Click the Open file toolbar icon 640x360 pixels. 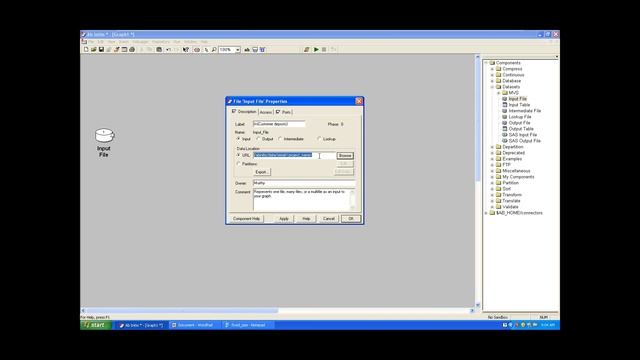click(93, 49)
